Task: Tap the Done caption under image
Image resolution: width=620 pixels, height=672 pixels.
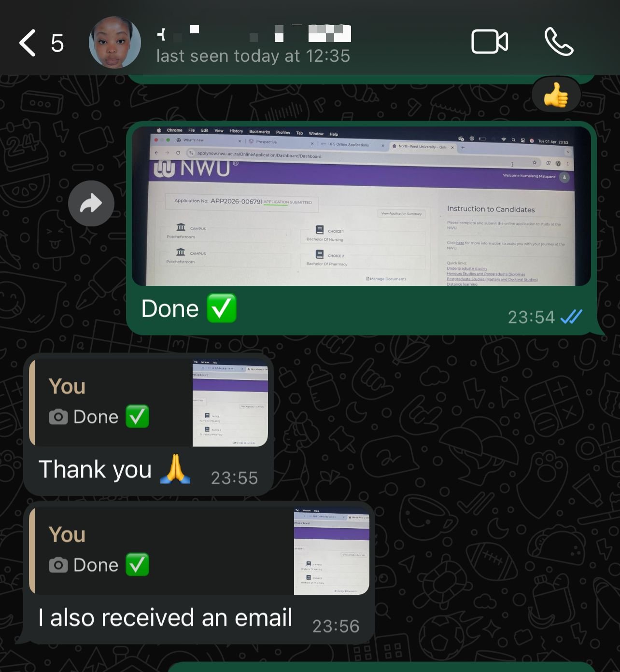Action: click(170, 308)
